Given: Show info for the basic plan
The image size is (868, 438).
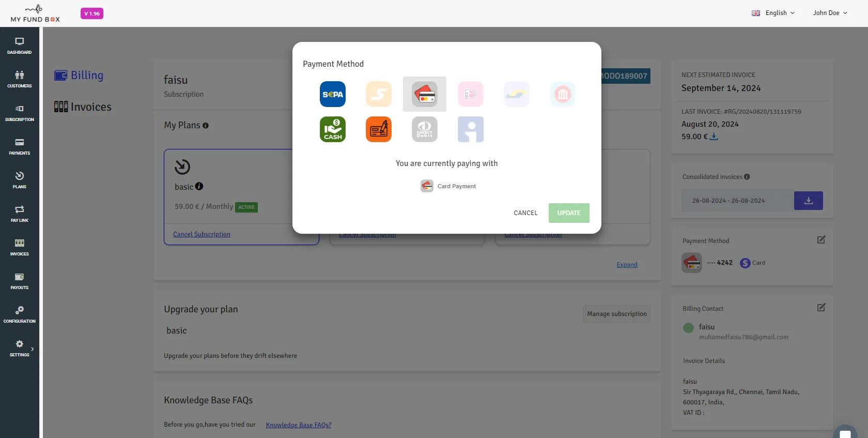Looking at the screenshot, I should coord(199,186).
